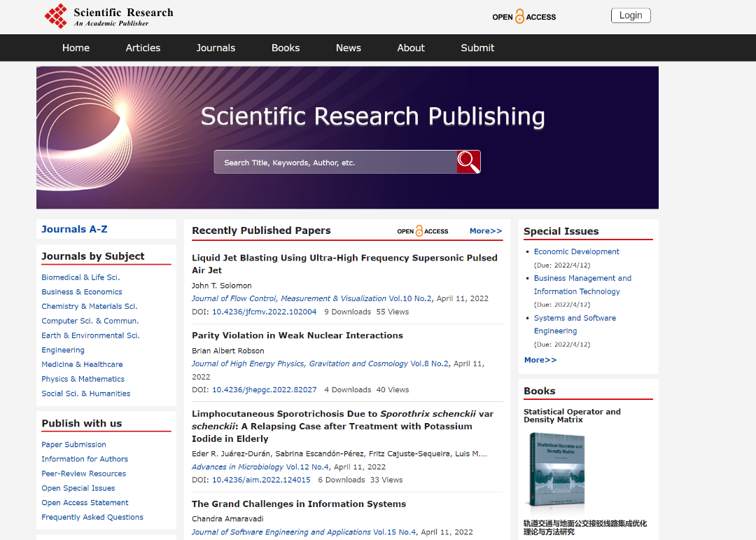Open the Open Special Issues link
The image size is (756, 540).
tap(78, 488)
